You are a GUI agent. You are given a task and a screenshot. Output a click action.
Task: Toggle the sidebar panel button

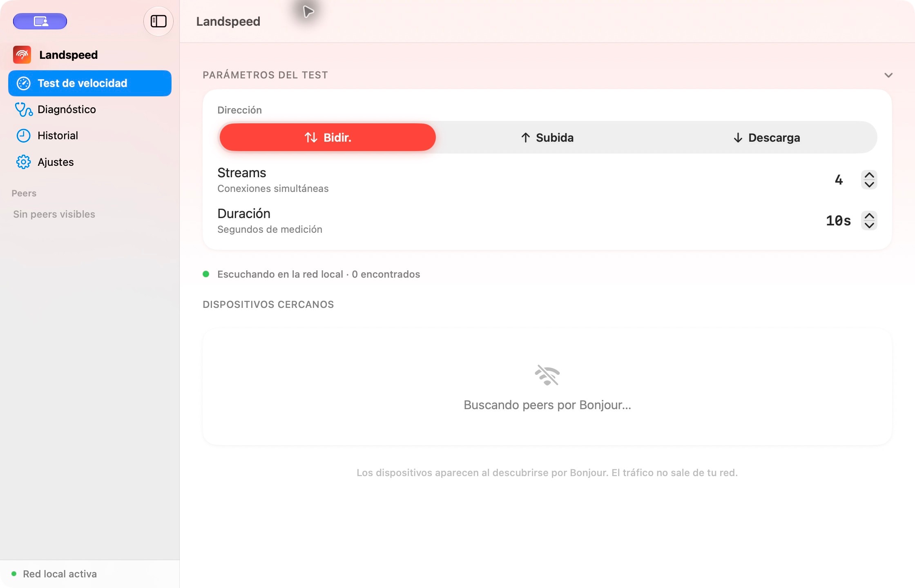pos(158,21)
